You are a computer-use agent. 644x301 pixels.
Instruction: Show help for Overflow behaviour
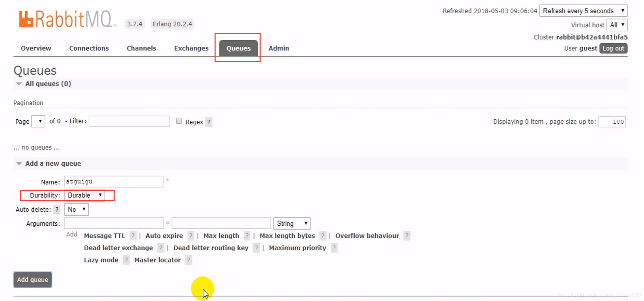point(407,236)
